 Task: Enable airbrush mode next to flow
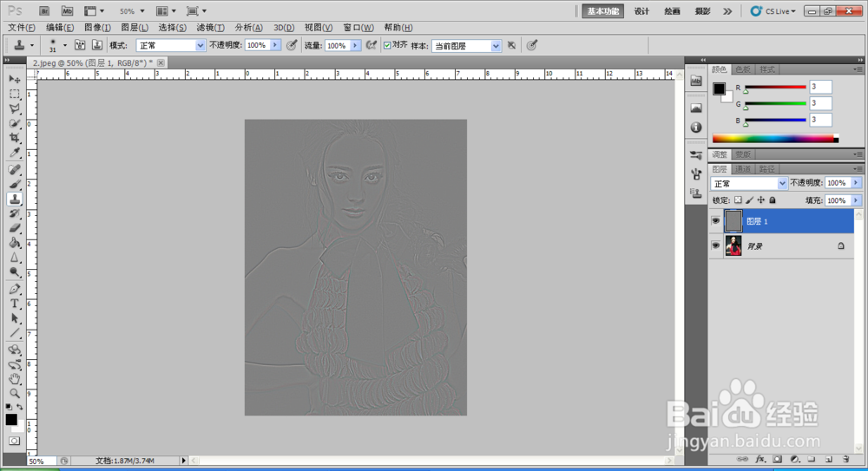click(372, 45)
